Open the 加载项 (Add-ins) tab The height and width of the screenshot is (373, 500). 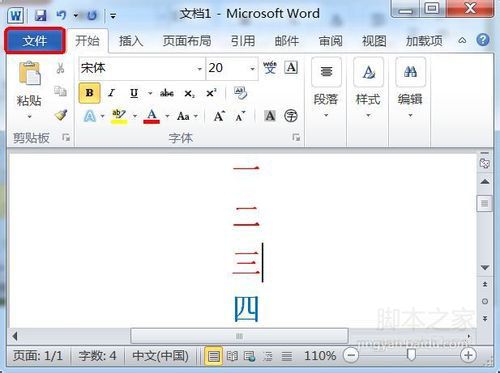424,41
